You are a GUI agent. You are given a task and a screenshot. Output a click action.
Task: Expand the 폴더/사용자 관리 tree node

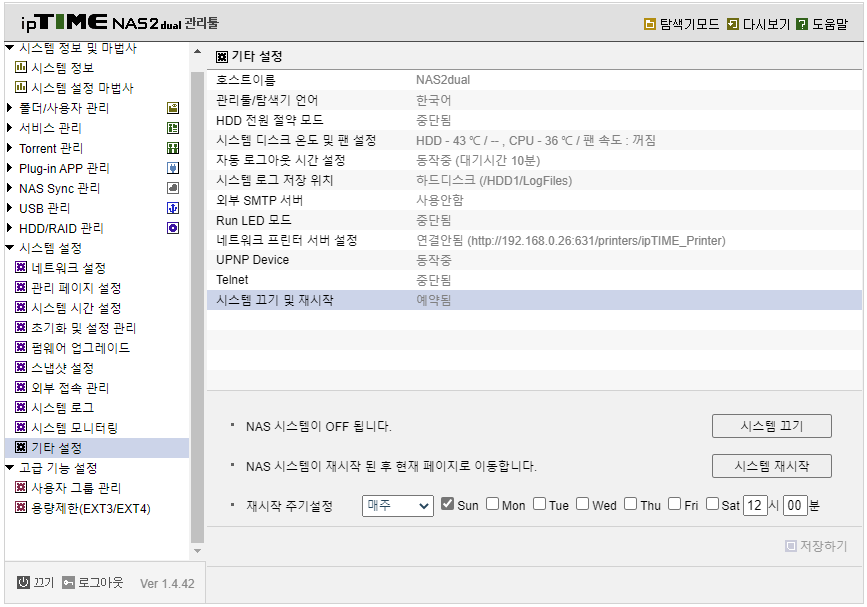9,108
